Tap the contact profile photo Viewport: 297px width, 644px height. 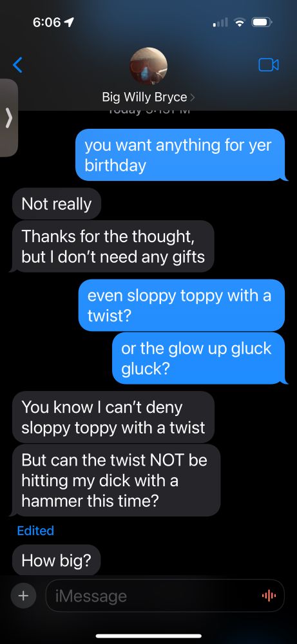[x=148, y=66]
